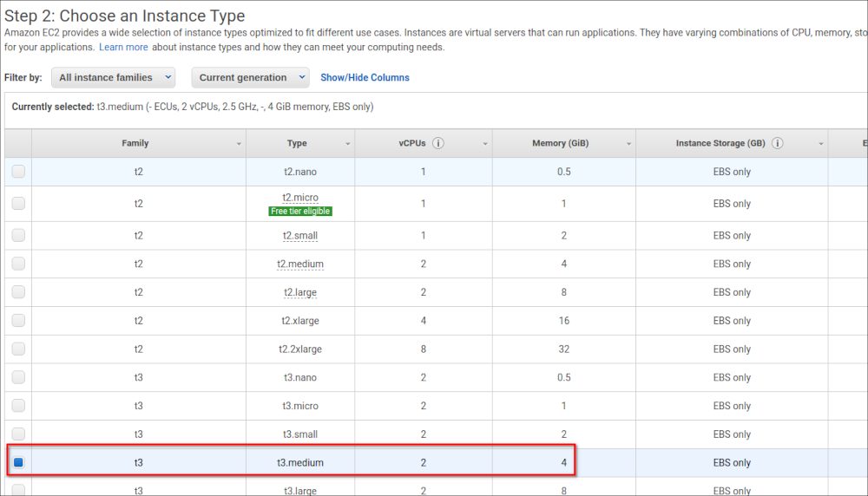
Task: Select the t2.2xlarge instance checkbox
Action: pos(18,349)
